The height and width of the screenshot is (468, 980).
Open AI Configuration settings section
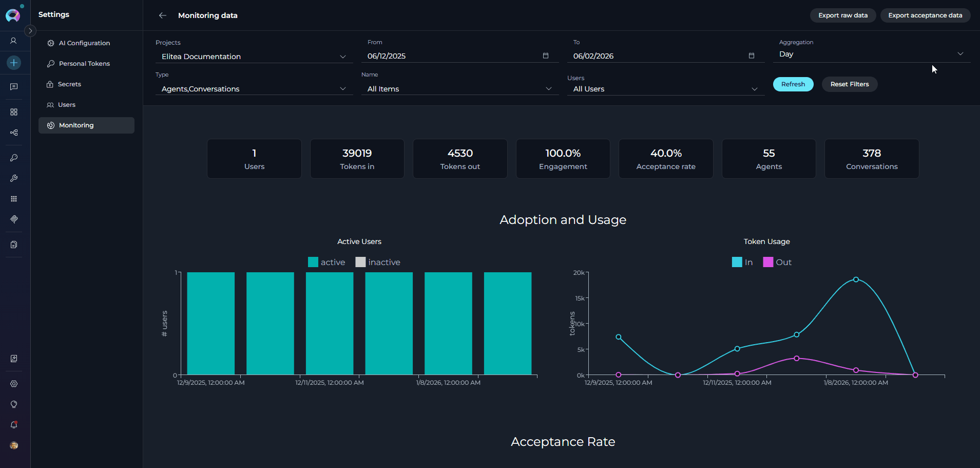click(84, 43)
